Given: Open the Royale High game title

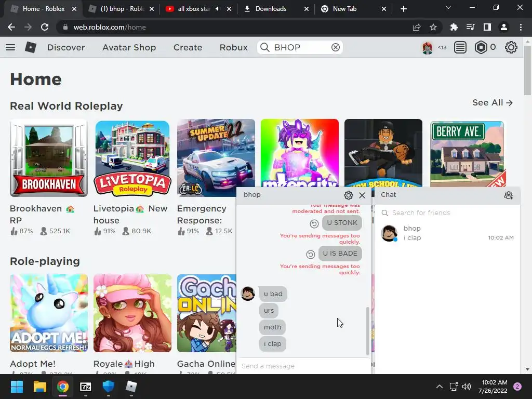Looking at the screenshot, I should (124, 364).
